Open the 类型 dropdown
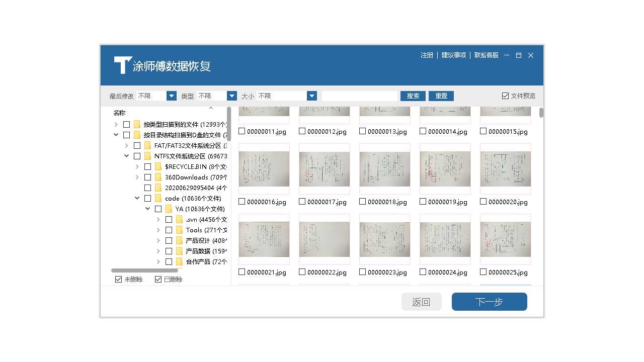 pos(231,96)
